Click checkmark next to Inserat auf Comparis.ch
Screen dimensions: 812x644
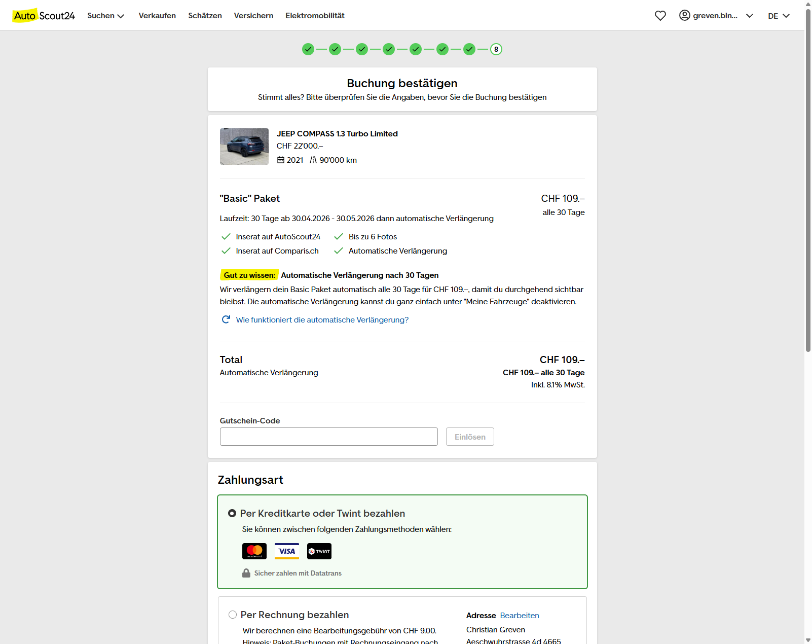click(x=226, y=251)
